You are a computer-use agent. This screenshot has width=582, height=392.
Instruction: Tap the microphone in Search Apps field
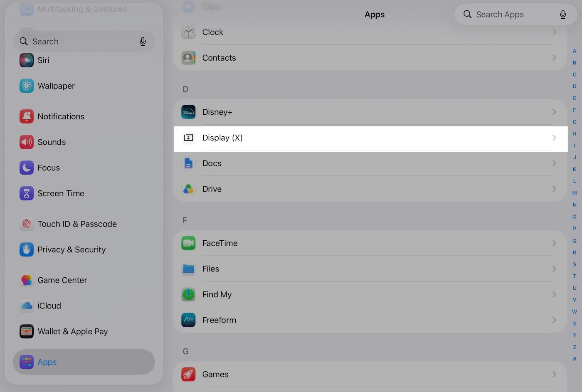click(x=563, y=15)
